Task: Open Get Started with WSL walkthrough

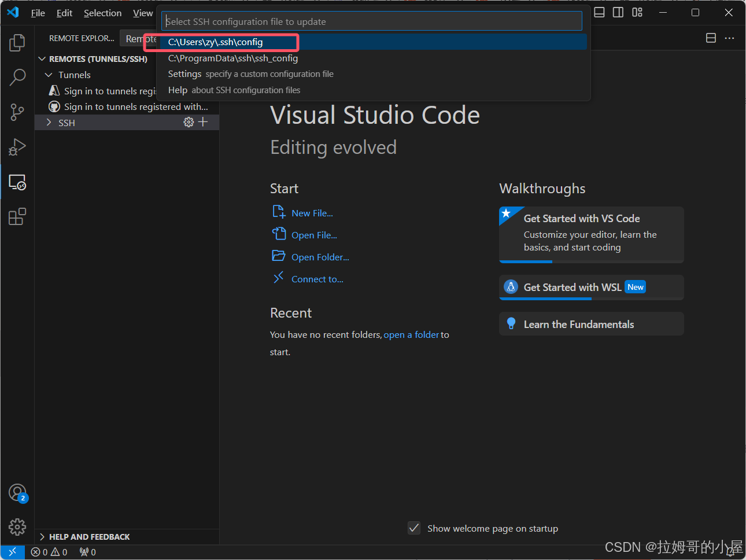Action: coord(592,288)
